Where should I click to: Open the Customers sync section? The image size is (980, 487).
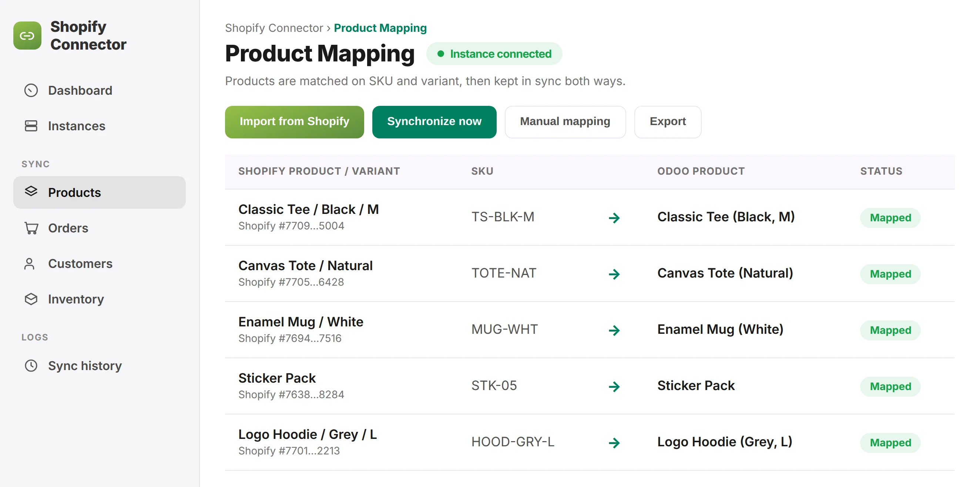click(99, 263)
